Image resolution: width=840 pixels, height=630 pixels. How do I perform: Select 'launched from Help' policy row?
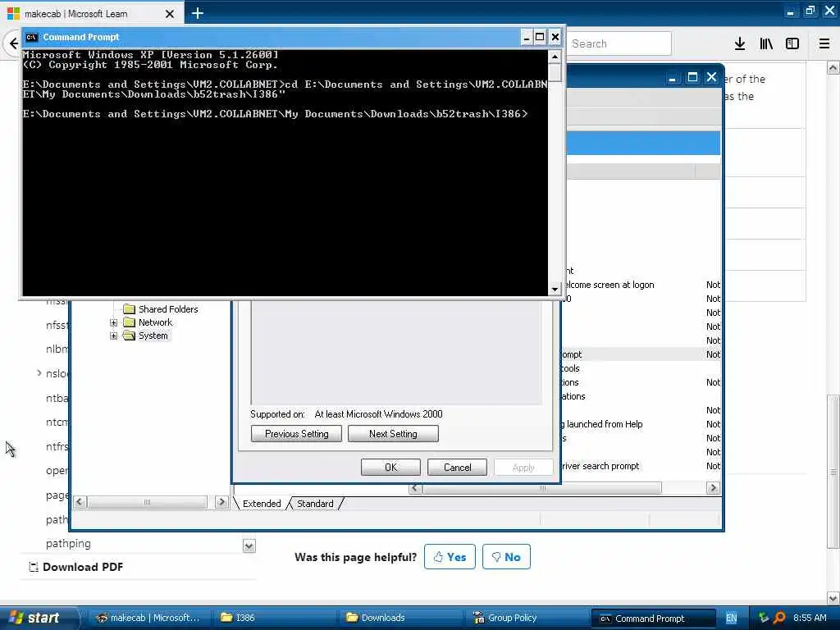(x=641, y=424)
